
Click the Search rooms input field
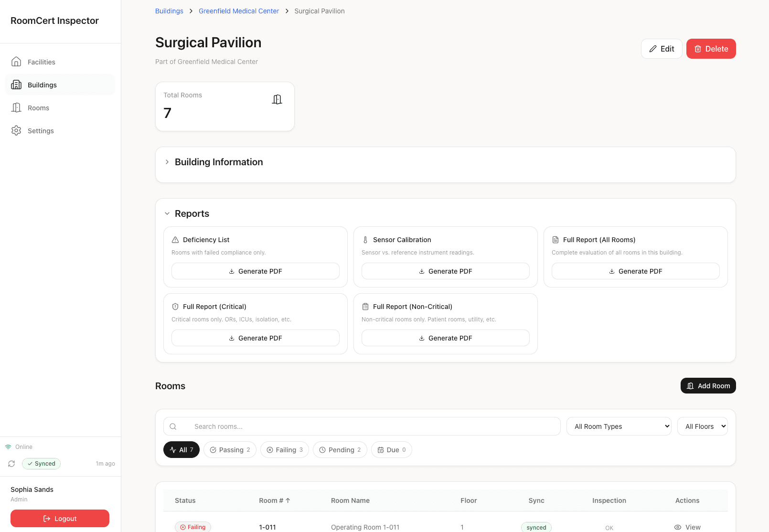tap(362, 426)
